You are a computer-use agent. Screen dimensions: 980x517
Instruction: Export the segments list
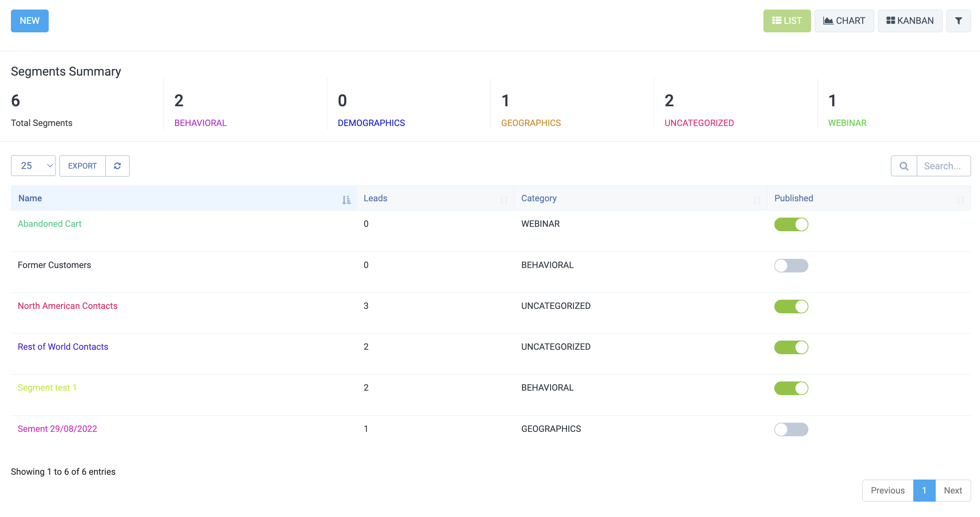point(82,166)
